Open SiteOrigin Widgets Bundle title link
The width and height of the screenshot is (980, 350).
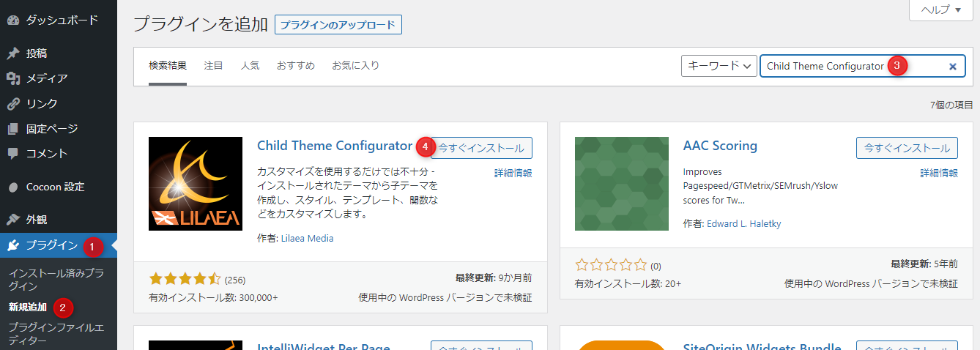coord(762,346)
